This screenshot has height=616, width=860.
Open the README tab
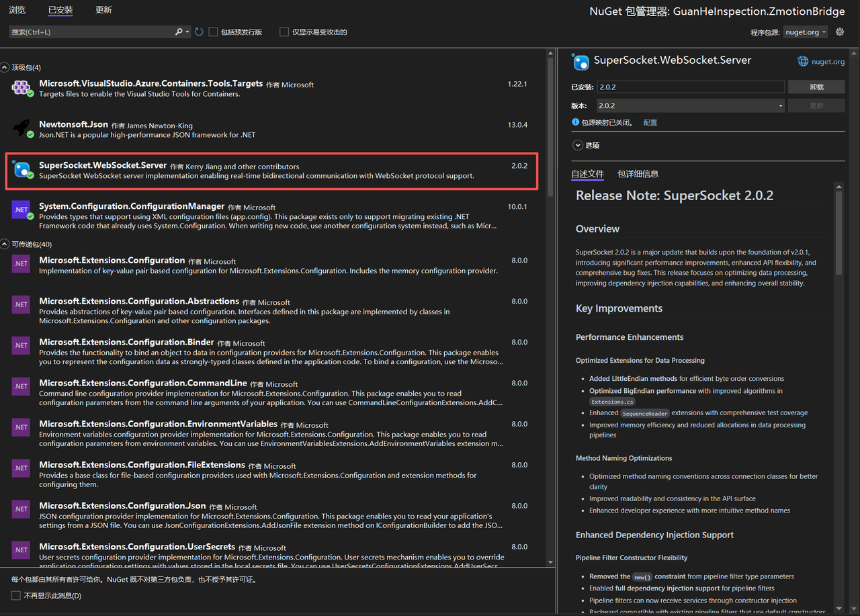(x=587, y=173)
